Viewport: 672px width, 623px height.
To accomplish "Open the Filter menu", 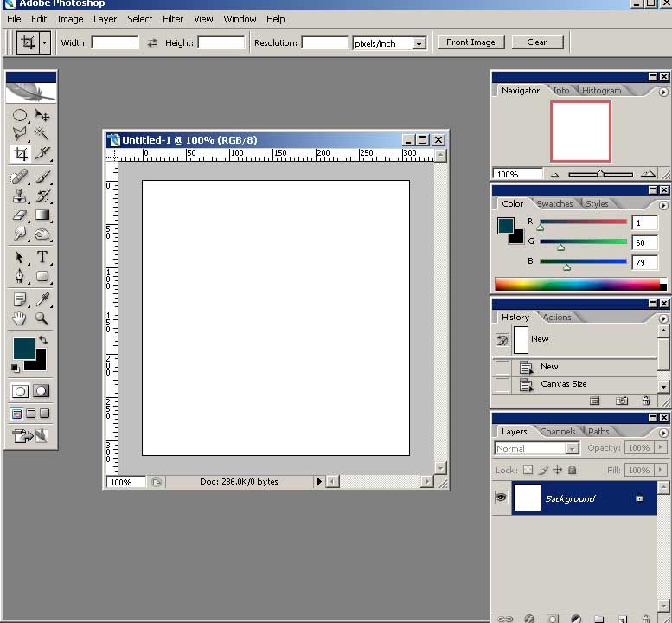I will 173,19.
